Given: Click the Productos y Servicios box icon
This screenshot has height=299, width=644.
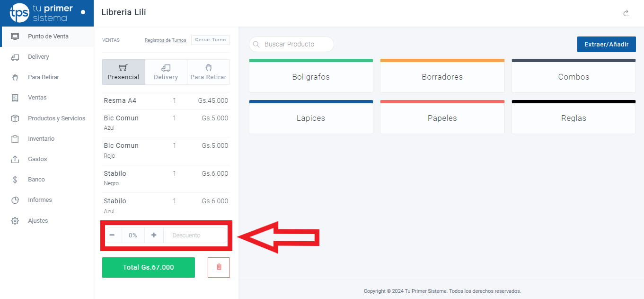Looking at the screenshot, I should 15,118.
